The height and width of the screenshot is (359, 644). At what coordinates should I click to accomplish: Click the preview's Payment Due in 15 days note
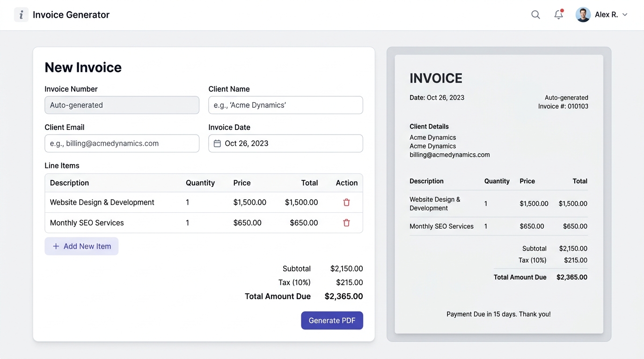(498, 314)
